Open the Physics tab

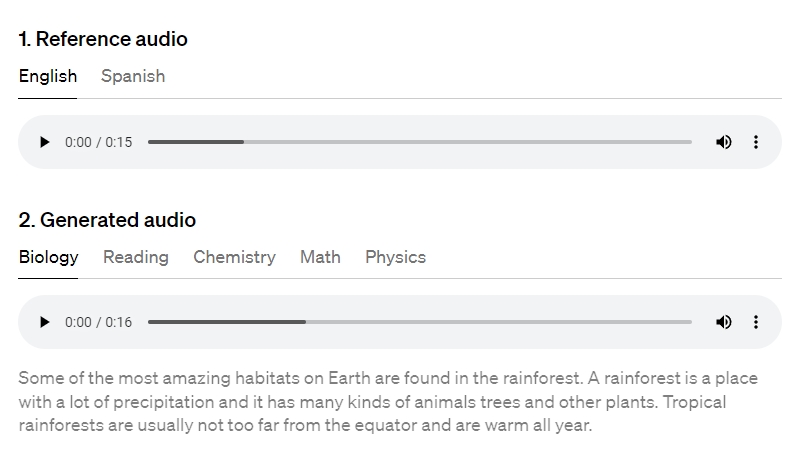pos(395,257)
